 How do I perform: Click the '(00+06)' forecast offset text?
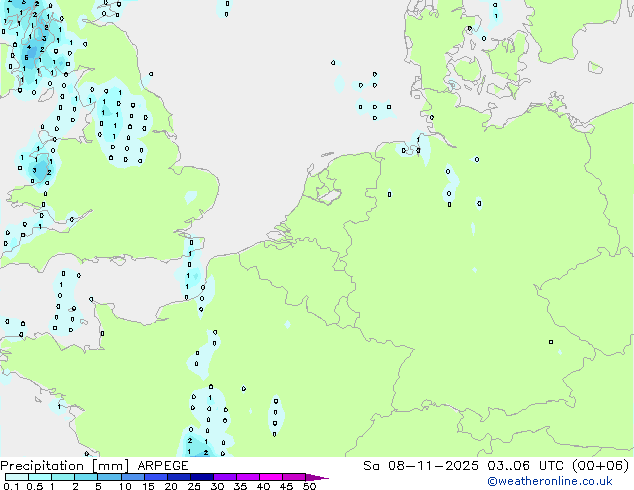coord(600,466)
